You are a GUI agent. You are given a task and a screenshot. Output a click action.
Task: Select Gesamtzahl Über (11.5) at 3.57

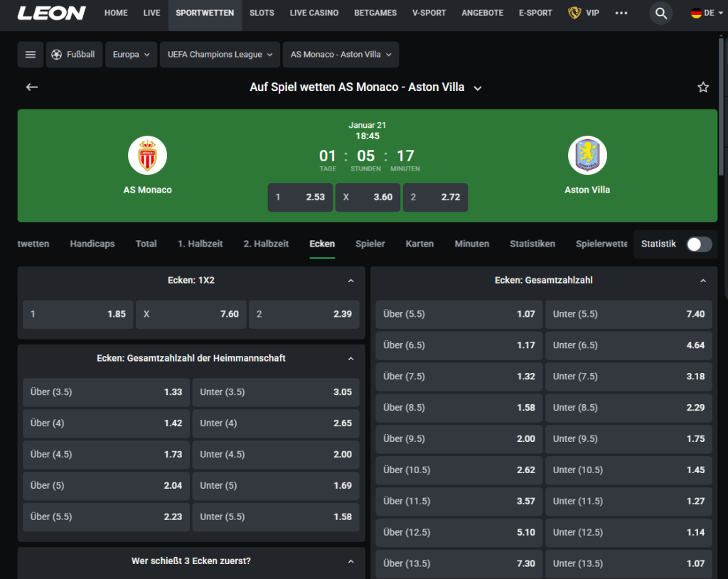click(x=459, y=501)
